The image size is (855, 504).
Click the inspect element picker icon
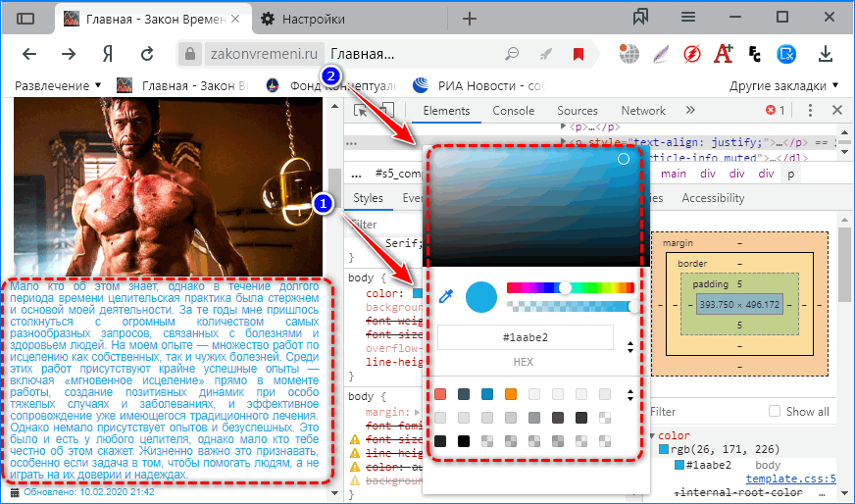tap(360, 111)
